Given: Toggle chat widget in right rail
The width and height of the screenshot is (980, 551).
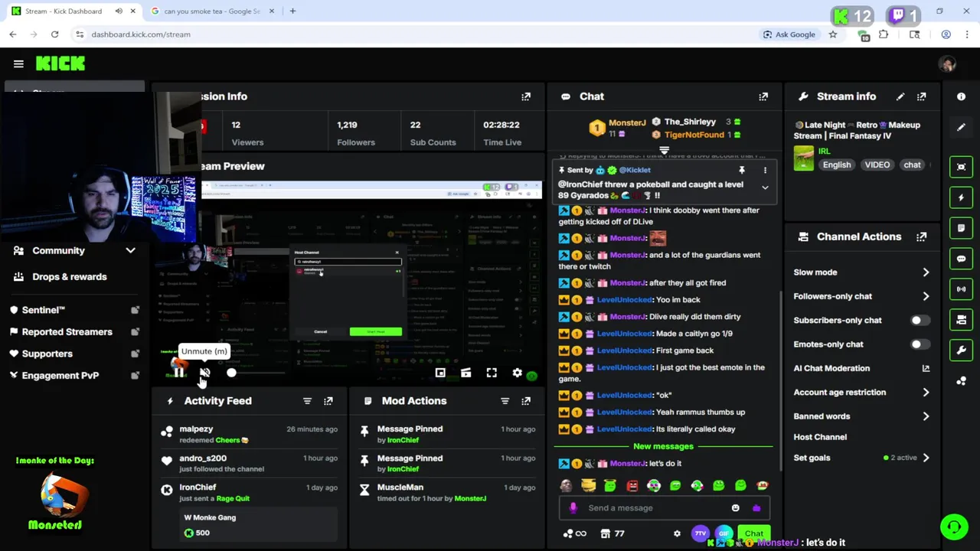Looking at the screenshot, I should coord(961,259).
